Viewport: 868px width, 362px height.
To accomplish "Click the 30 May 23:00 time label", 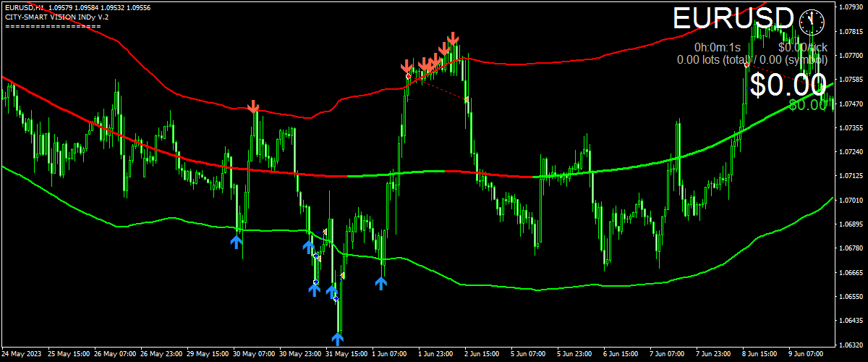I will tap(301, 355).
